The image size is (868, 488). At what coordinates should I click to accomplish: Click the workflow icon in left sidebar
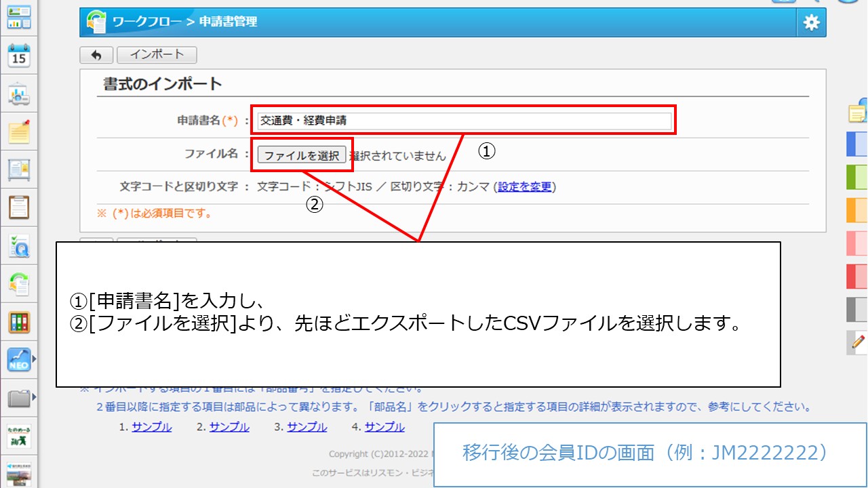click(18, 283)
